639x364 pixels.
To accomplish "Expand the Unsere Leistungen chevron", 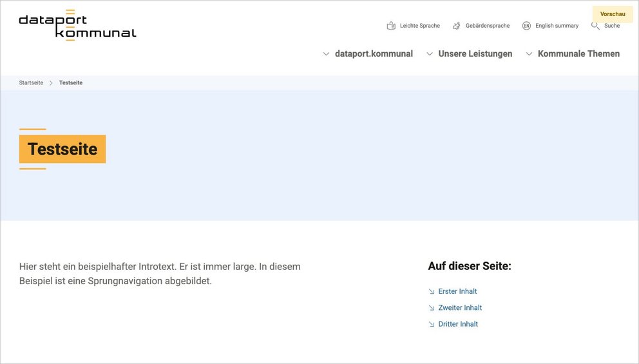I will coord(430,54).
